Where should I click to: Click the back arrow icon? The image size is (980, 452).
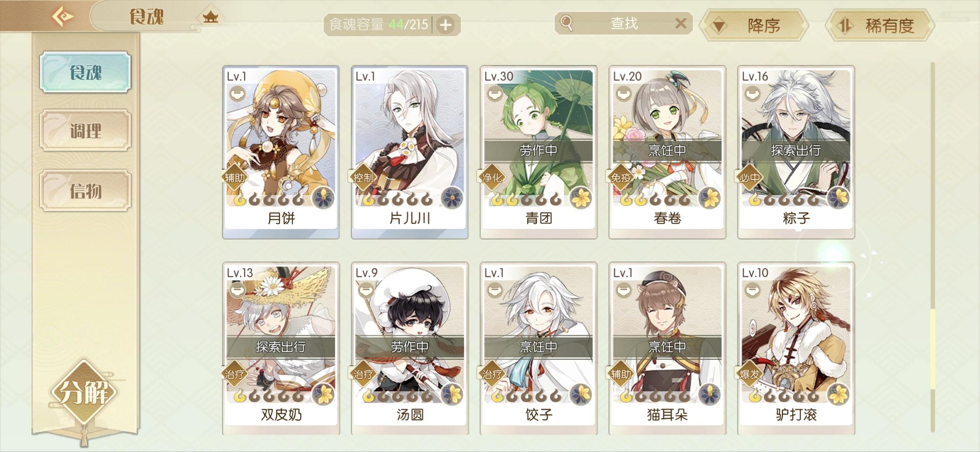click(63, 17)
